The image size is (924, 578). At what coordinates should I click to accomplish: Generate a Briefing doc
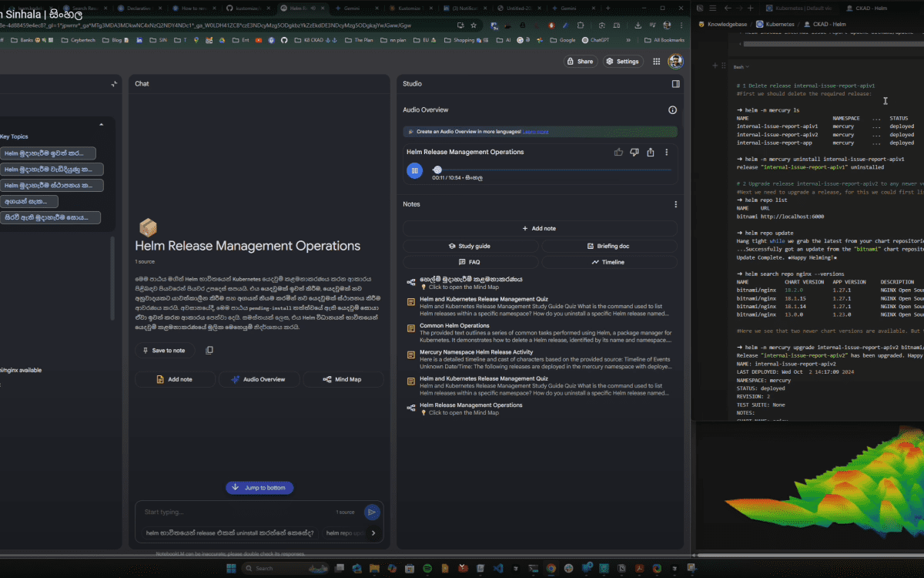click(x=609, y=247)
